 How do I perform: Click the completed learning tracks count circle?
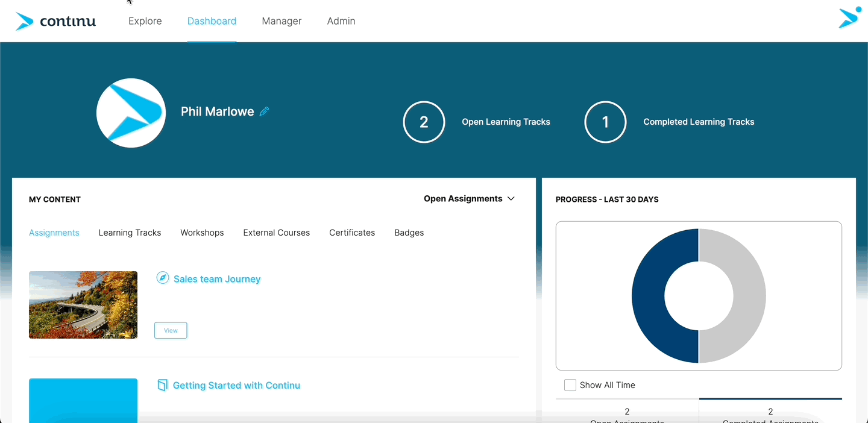(605, 122)
